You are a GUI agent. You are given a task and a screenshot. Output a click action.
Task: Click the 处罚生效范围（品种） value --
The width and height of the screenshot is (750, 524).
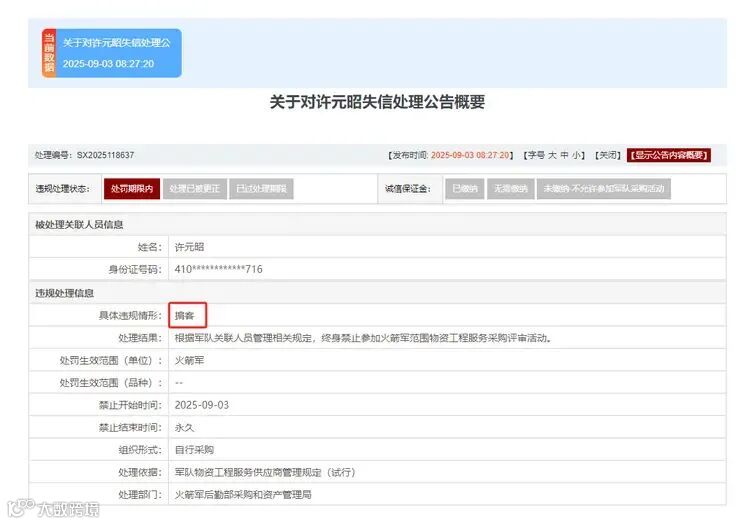pyautogui.click(x=179, y=383)
